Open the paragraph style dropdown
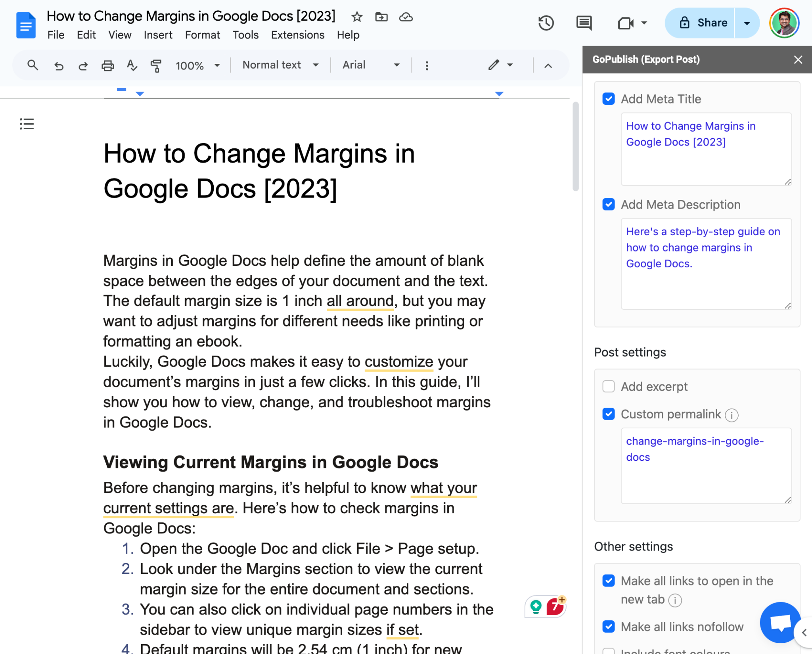The width and height of the screenshot is (812, 654). pos(280,65)
